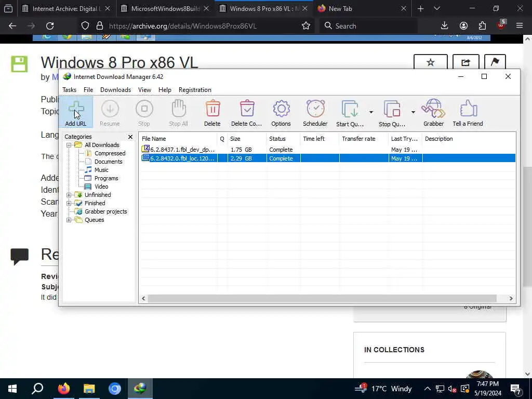This screenshot has width=532, height=399.
Task: Select the Music category
Action: tap(101, 170)
